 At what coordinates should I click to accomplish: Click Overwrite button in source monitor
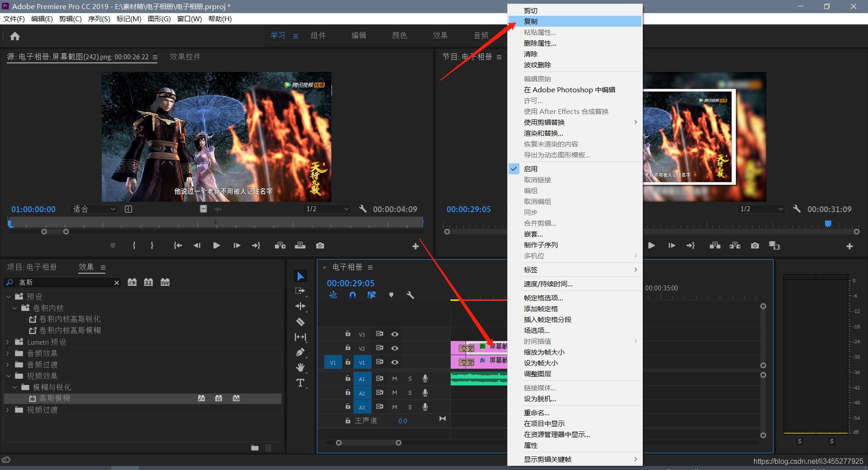[300, 246]
